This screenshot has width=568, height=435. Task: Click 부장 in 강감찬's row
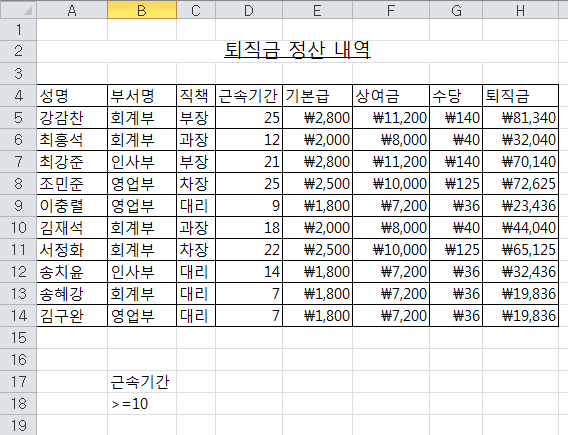pyautogui.click(x=196, y=118)
